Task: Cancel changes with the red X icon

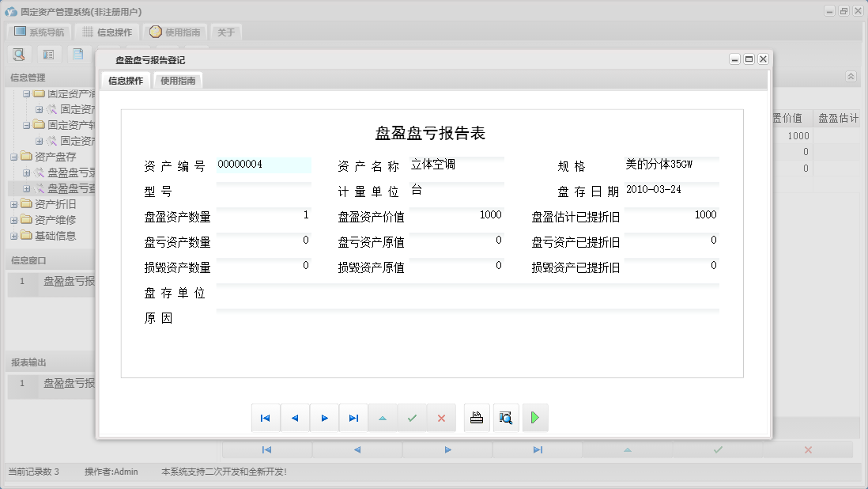Action: [x=441, y=417]
